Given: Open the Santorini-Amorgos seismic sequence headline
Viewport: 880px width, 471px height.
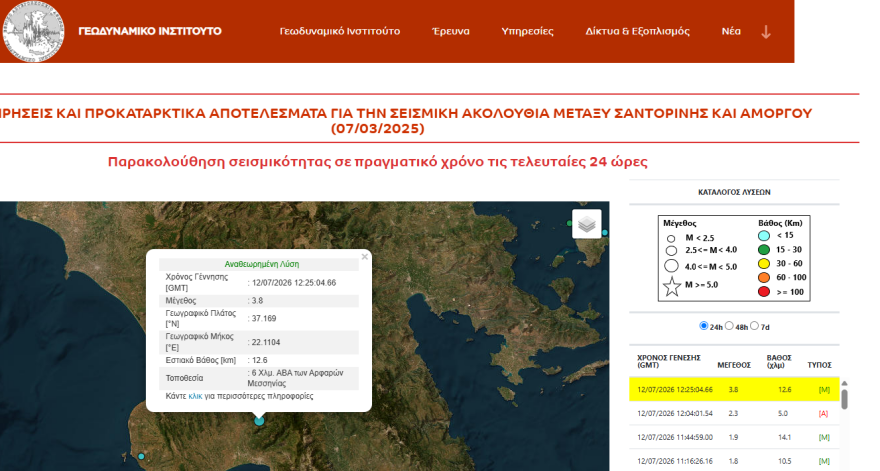Looking at the screenshot, I should [x=405, y=121].
